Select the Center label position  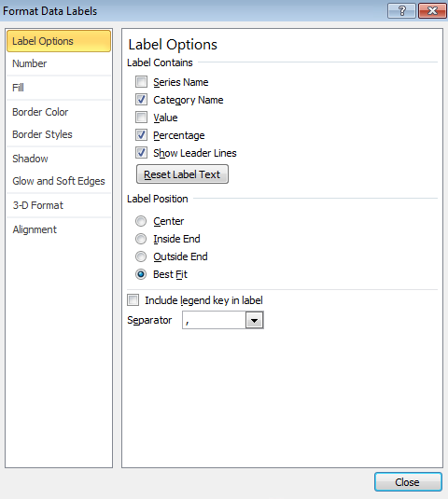click(x=141, y=221)
